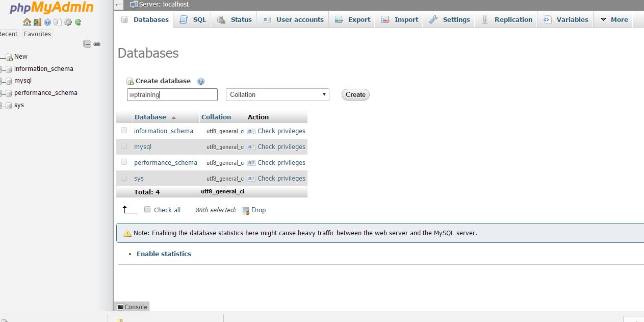Select performance_schema in the navigation tree

[46, 92]
